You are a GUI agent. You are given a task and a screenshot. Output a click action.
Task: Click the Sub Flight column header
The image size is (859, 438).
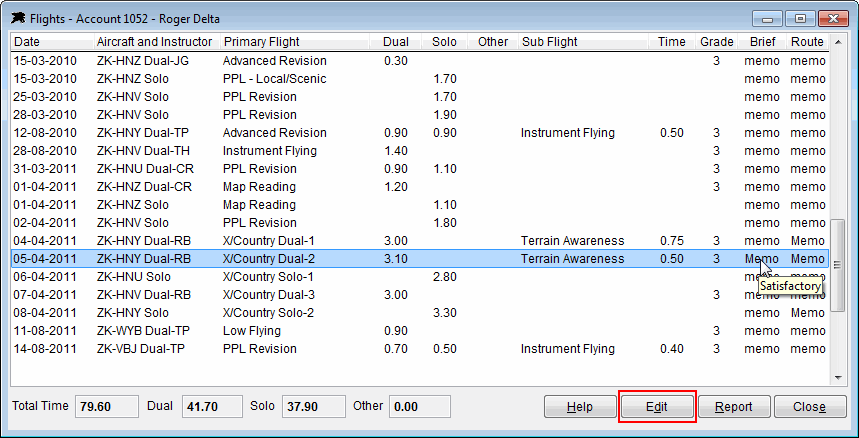[583, 42]
